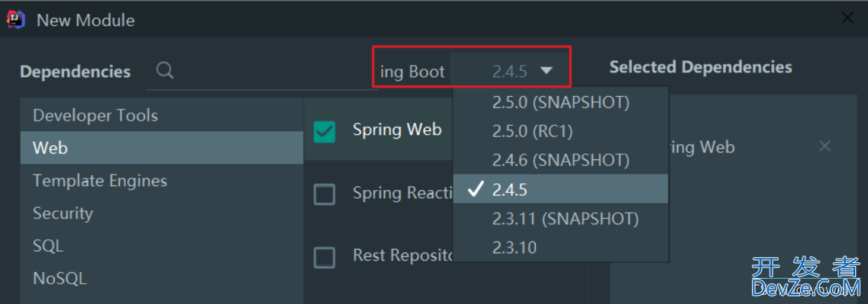
Task: Choose version 2.5.0 (RC1)
Action: [x=561, y=131]
